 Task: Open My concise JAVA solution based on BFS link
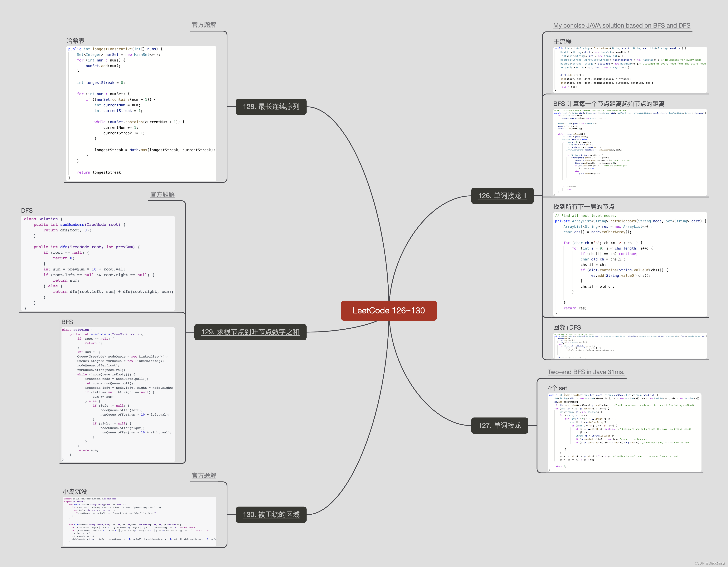622,26
